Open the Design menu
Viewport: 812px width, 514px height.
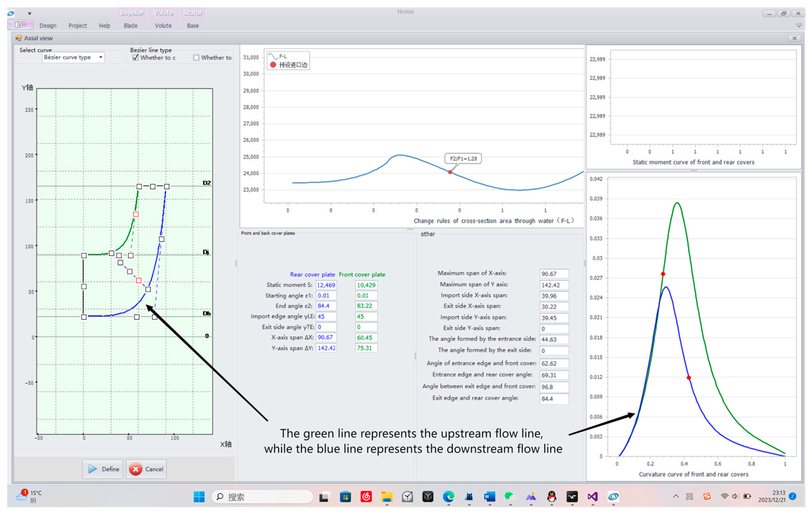(48, 26)
